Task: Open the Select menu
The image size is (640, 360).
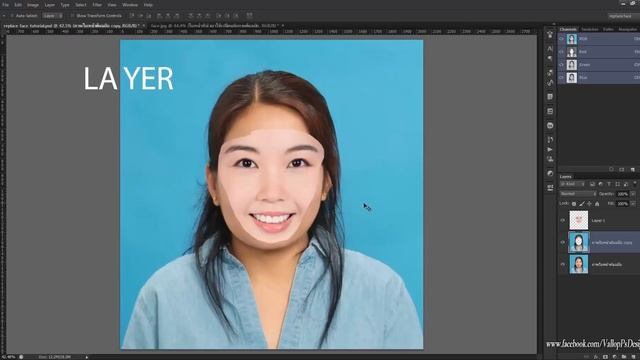Action: click(x=81, y=5)
